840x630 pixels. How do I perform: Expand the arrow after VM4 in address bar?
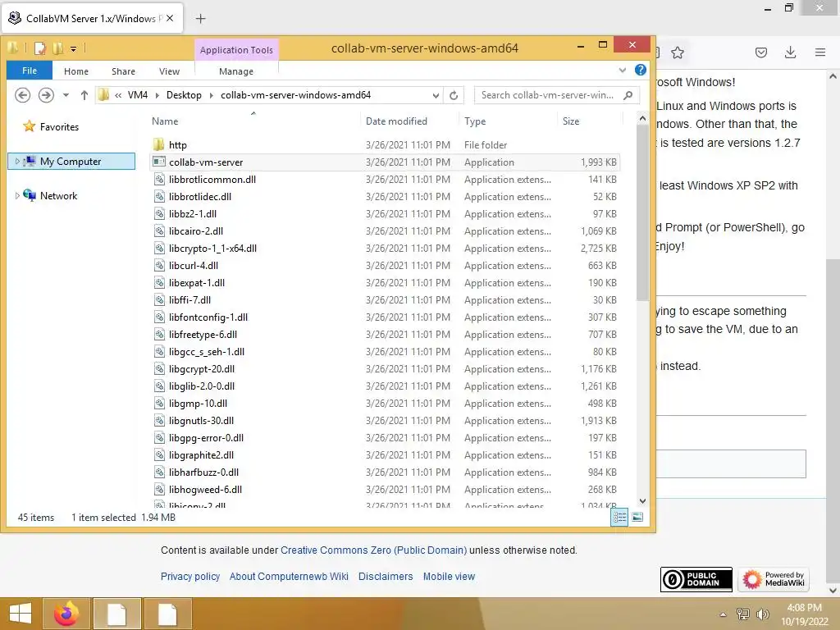point(157,95)
